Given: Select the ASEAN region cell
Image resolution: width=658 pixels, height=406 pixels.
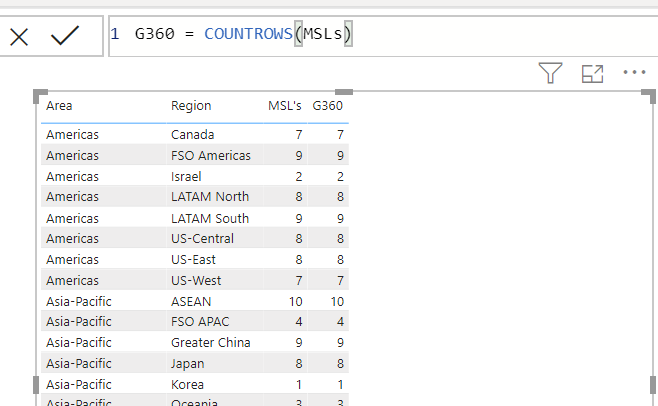Looking at the screenshot, I should coord(191,301).
